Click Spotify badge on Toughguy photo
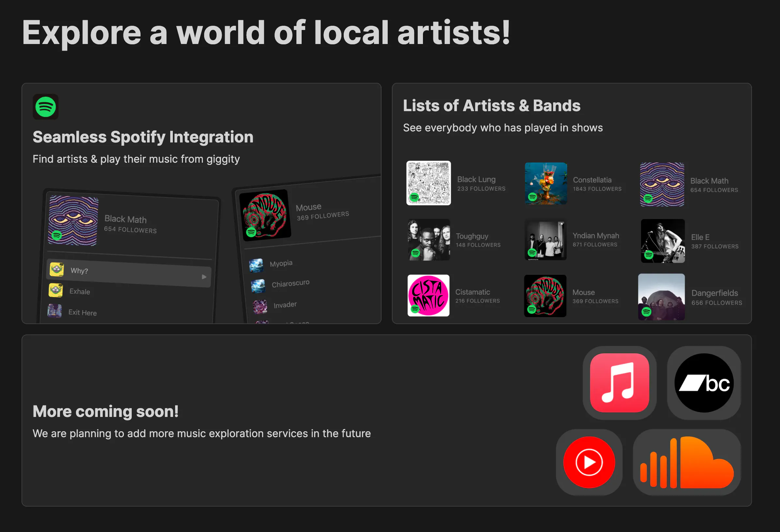Image resolution: width=780 pixels, height=532 pixels. pos(415,253)
